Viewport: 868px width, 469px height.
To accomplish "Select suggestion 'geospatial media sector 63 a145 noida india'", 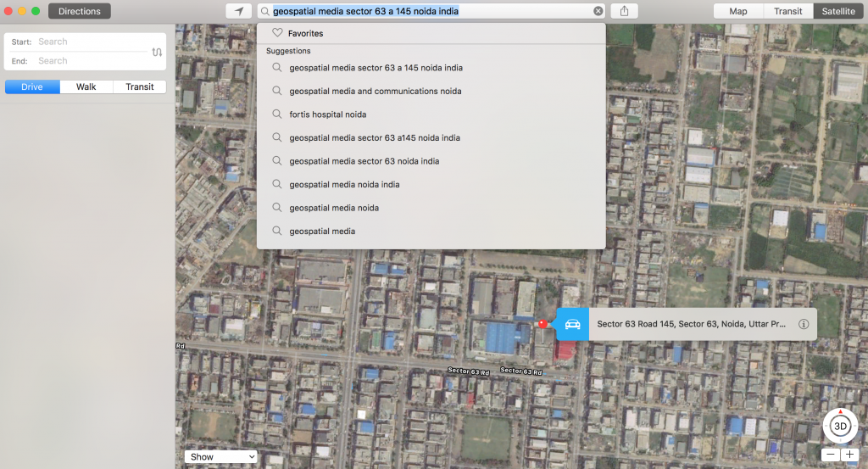I will coord(431,137).
